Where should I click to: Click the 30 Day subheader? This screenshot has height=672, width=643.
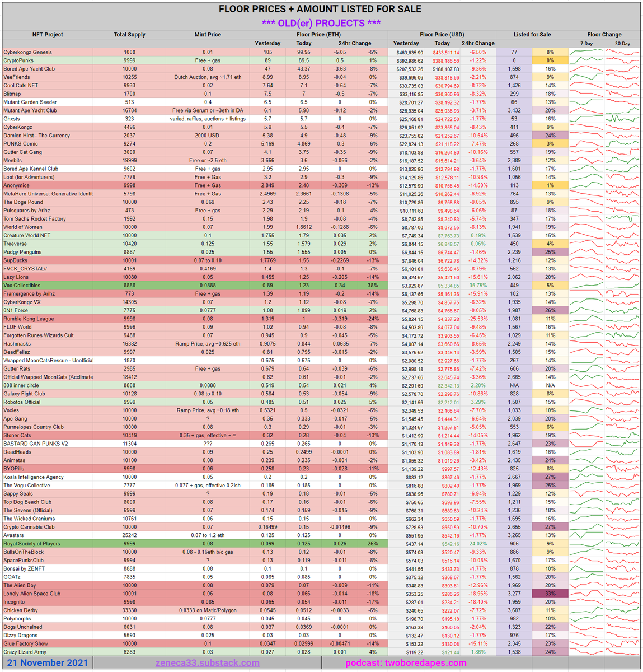(622, 43)
